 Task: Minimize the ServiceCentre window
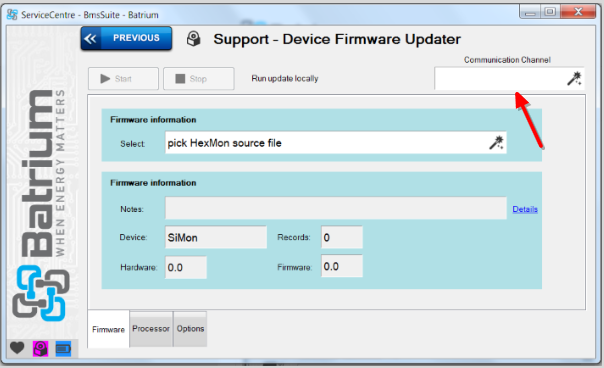(x=530, y=12)
